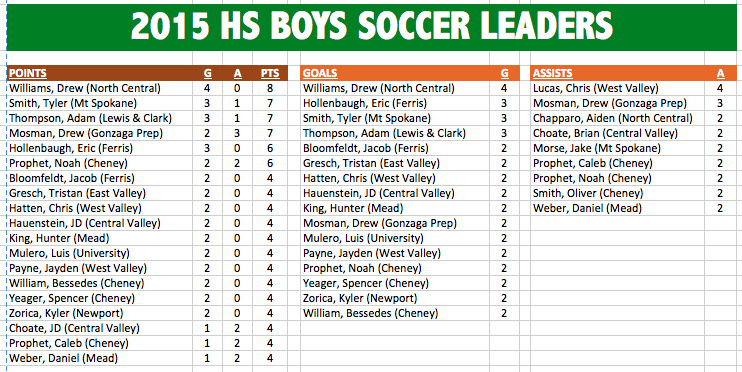Click points value 8 for Williams, Drew
The image size is (742, 372).
coord(270,88)
